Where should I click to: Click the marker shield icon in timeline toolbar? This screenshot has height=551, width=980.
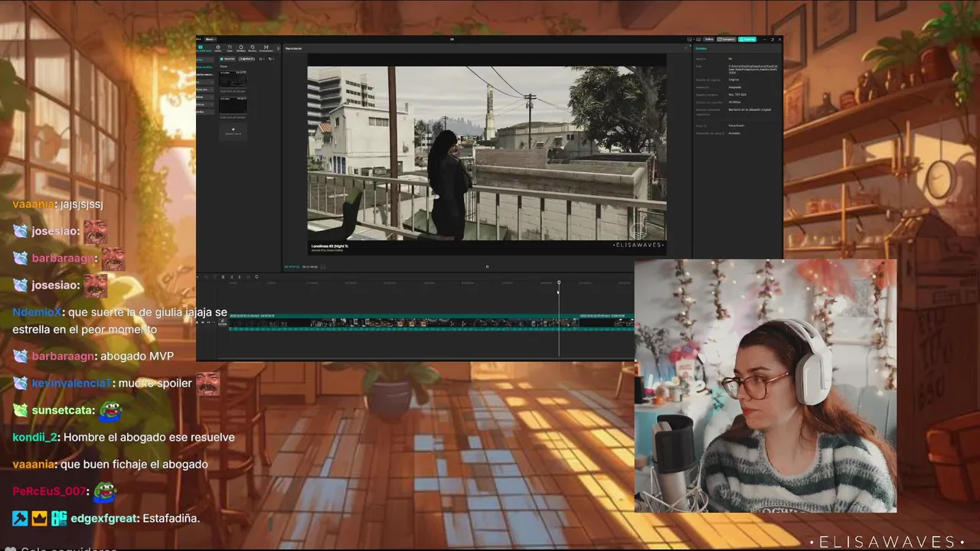click(256, 277)
